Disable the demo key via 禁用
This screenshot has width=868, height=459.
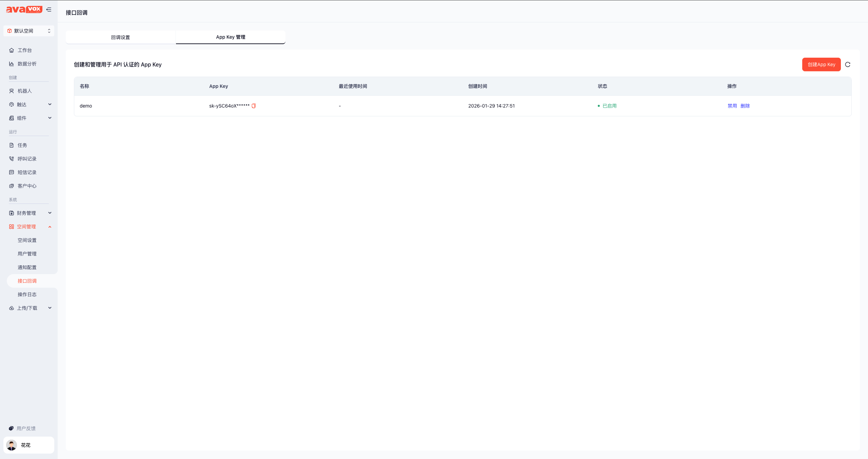tap(732, 106)
